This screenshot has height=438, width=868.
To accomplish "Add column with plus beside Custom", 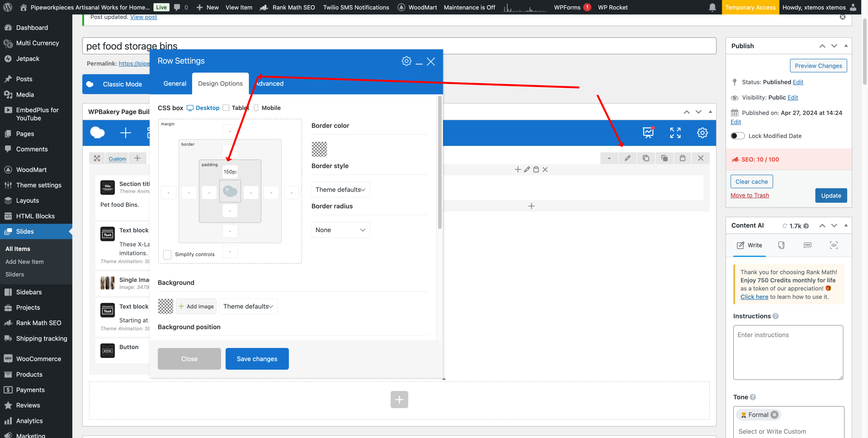I will (137, 158).
